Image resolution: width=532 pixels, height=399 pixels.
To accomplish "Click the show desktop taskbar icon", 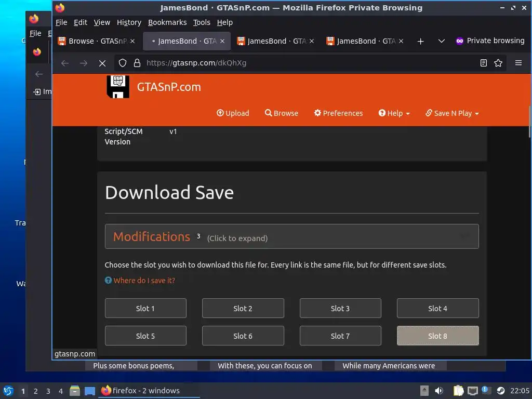I will click(x=90, y=391).
